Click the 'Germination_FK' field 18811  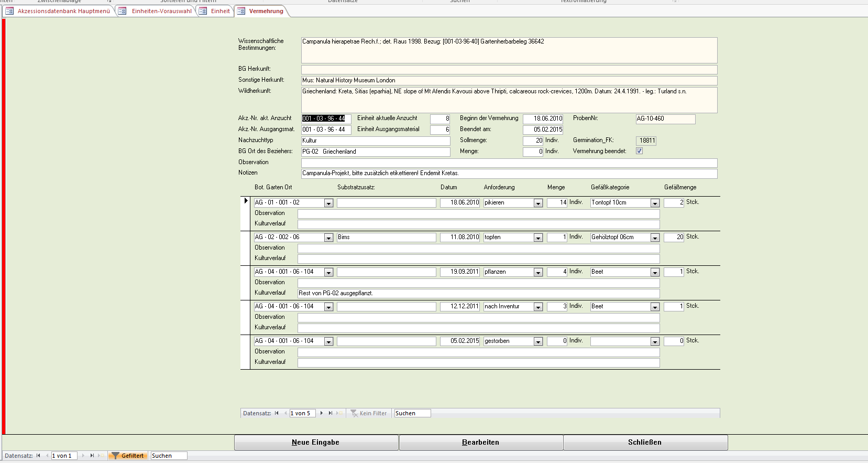646,141
